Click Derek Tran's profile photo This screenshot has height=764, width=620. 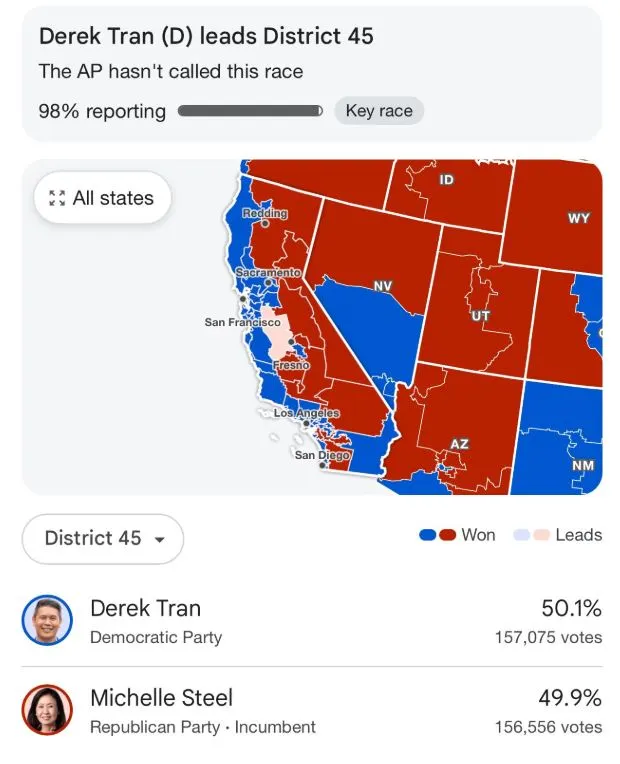point(47,621)
